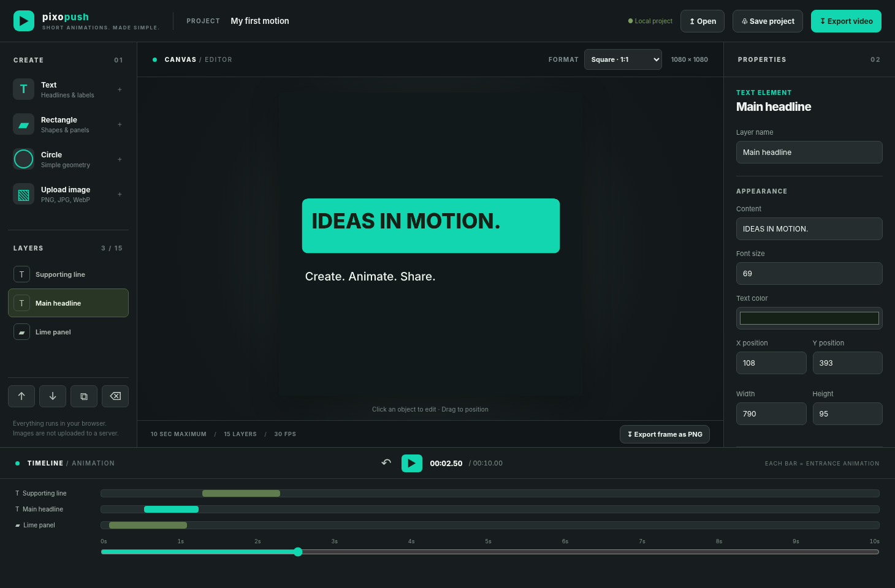The height and width of the screenshot is (588, 895).
Task: Export current frame as PNG
Action: [665, 434]
